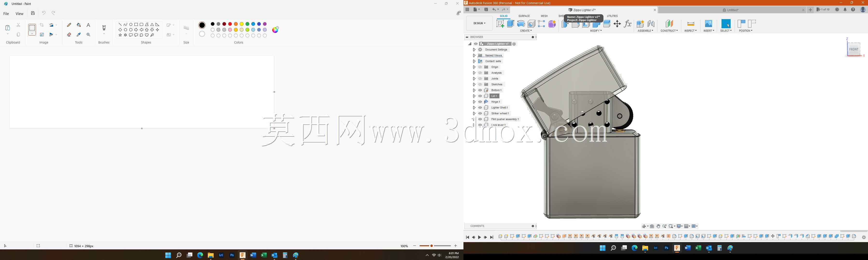This screenshot has height=260, width=868.
Task: Expand Document Settings in Browser tree
Action: 474,50
